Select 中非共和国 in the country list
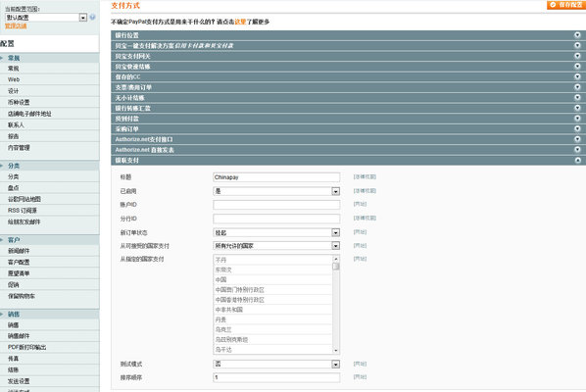Viewport: 586px width, 392px height. click(272, 310)
